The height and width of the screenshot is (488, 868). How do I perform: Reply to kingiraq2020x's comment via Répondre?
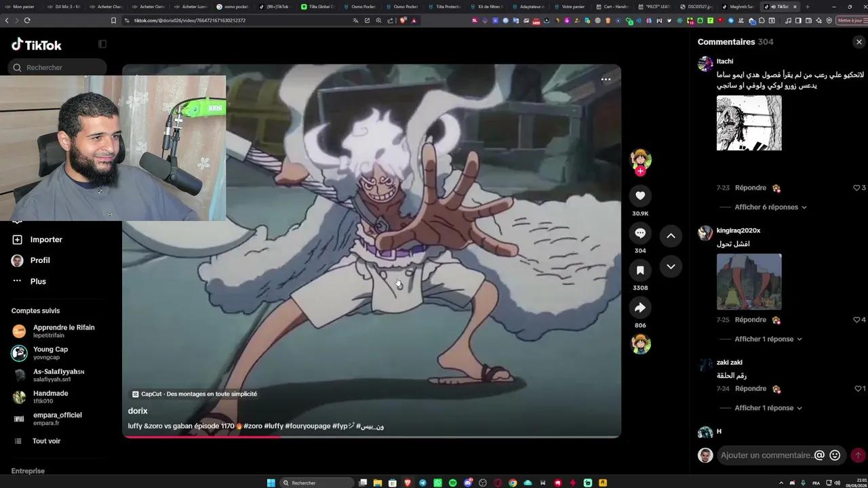tap(750, 320)
